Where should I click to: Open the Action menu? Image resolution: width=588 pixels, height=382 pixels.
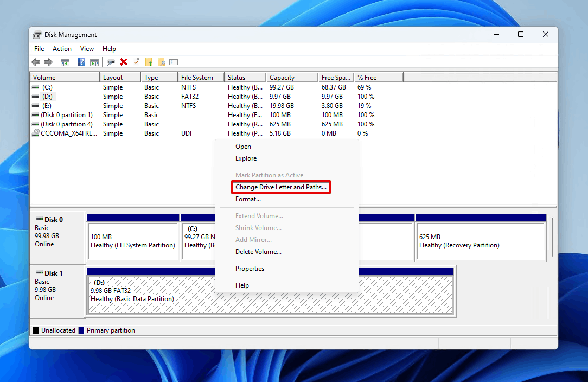[x=62, y=49]
